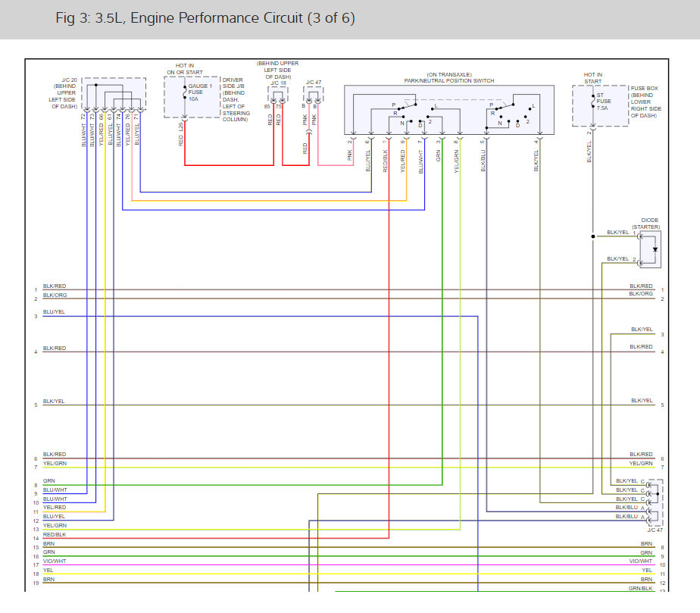
Task: Click the "RED L26" wire label
Action: (181, 134)
